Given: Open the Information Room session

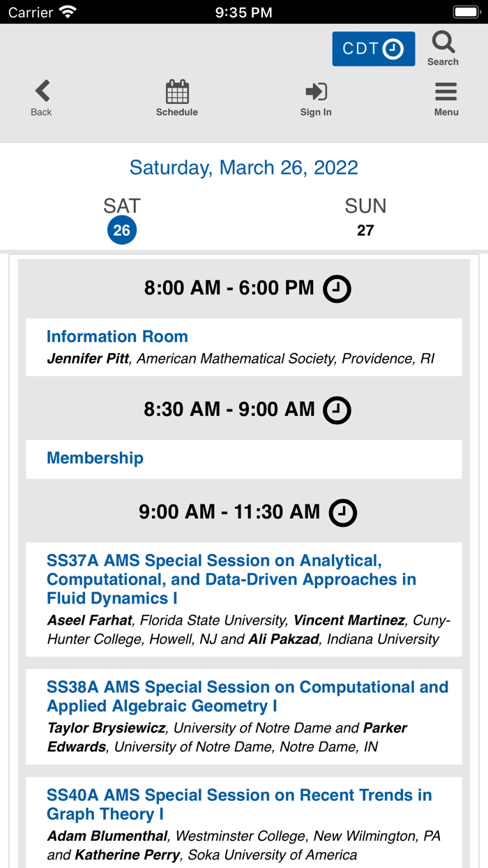Looking at the screenshot, I should (x=117, y=336).
